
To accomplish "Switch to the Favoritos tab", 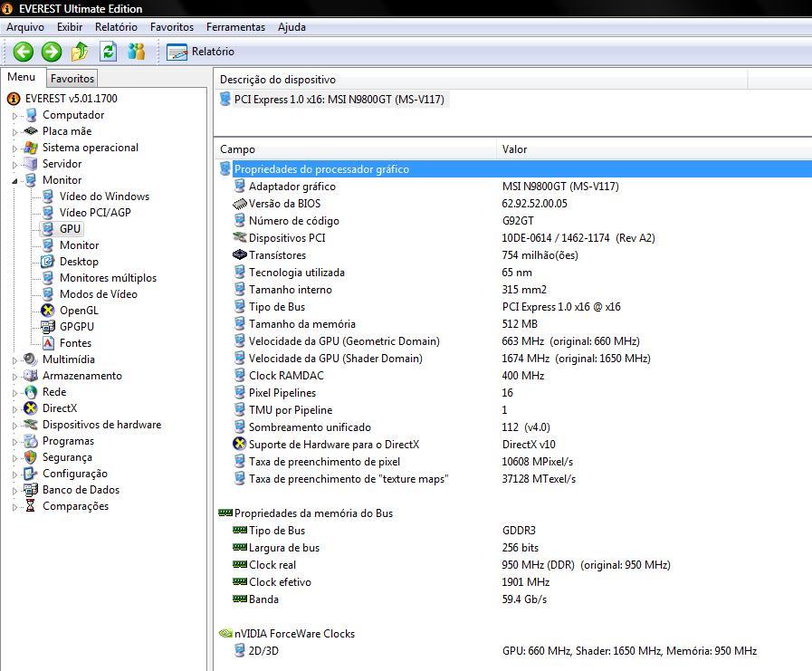I will point(72,78).
